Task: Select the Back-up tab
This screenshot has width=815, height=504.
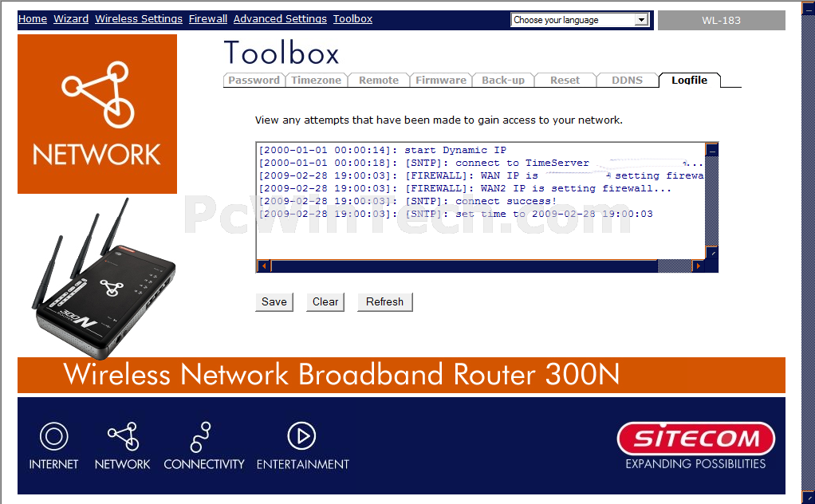Action: 503,80
